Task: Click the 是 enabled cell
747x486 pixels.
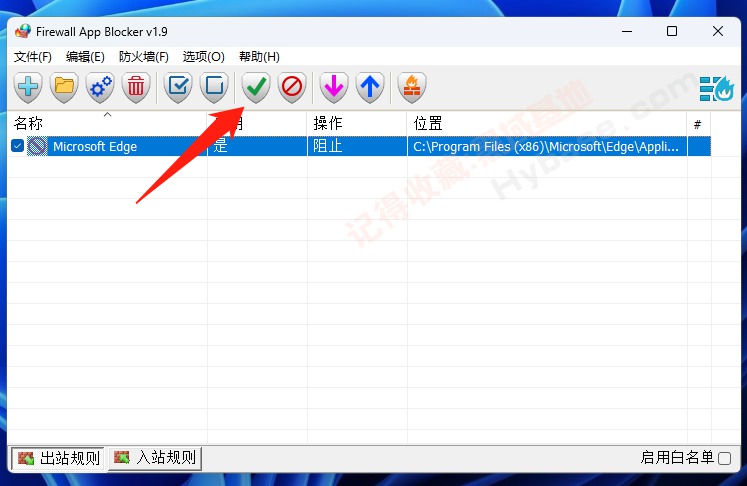Action: click(x=257, y=146)
